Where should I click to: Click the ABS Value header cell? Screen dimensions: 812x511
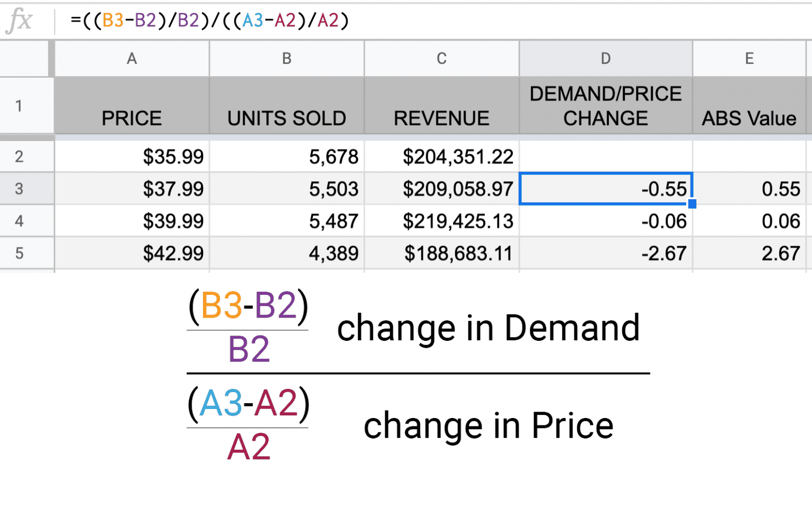point(749,106)
